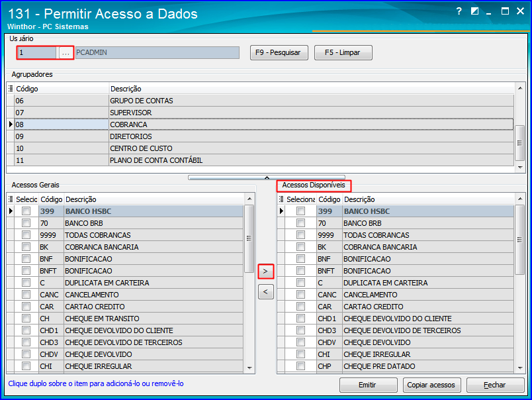Check BANCO HSBC in Acessos Disponíveis
Screen dimensions: 532x400
(300, 211)
